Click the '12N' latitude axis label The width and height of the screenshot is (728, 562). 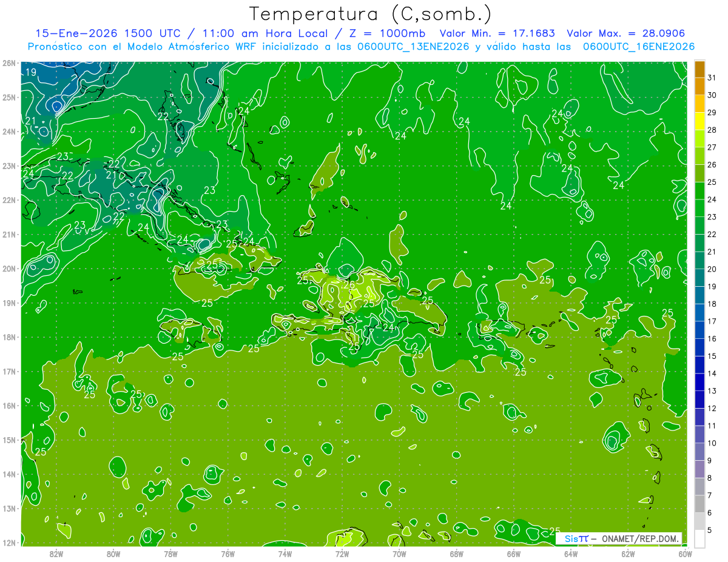pyautogui.click(x=9, y=543)
